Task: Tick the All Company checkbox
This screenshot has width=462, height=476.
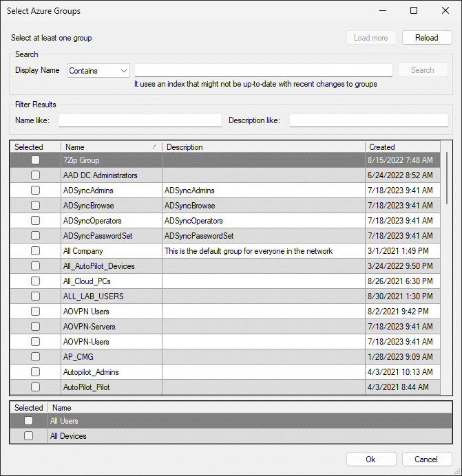Action: [x=35, y=251]
